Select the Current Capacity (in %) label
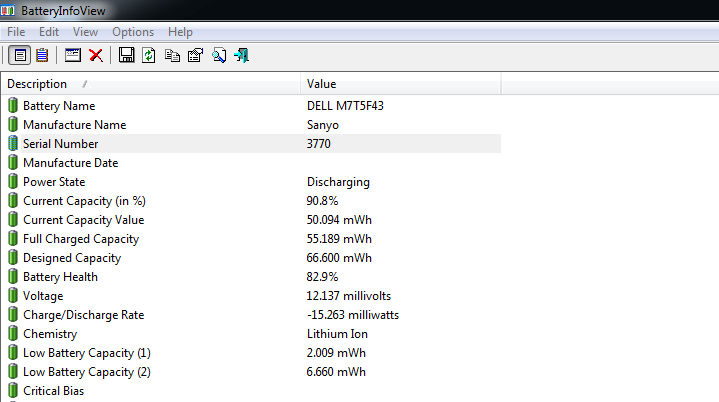This screenshot has height=402, width=719. coord(84,201)
